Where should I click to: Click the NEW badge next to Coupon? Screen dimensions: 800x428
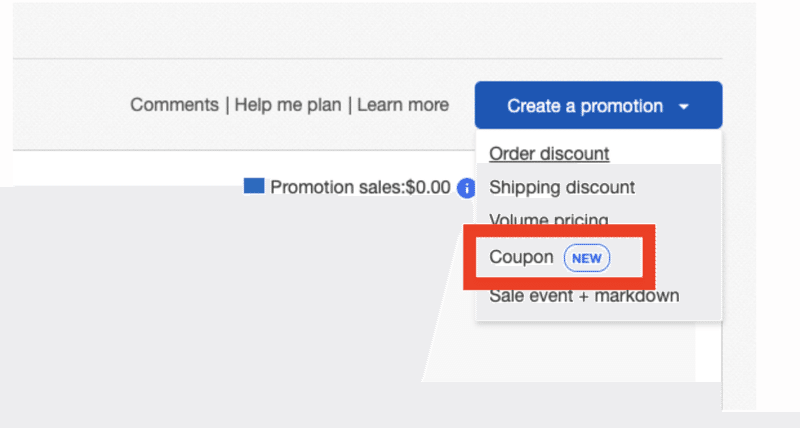pos(586,258)
